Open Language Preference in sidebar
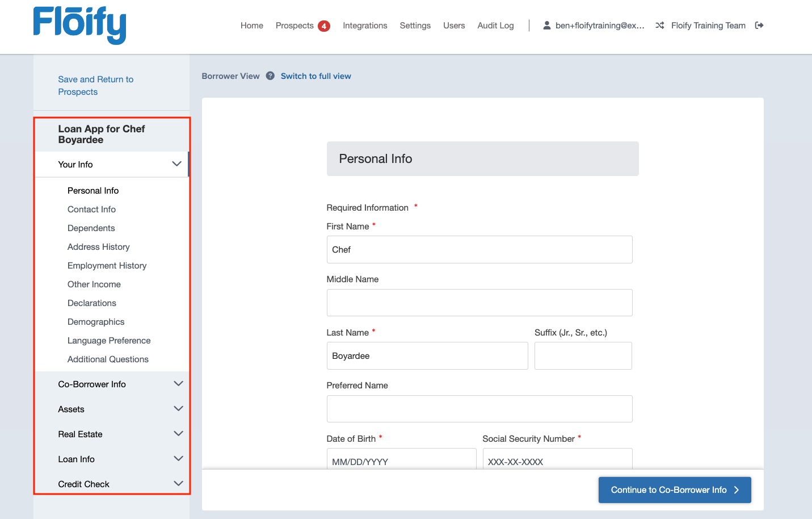 click(109, 341)
